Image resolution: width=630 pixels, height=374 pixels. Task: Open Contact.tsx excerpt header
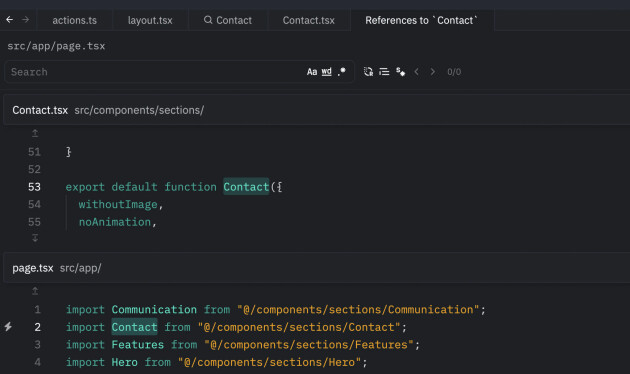[x=317, y=110]
